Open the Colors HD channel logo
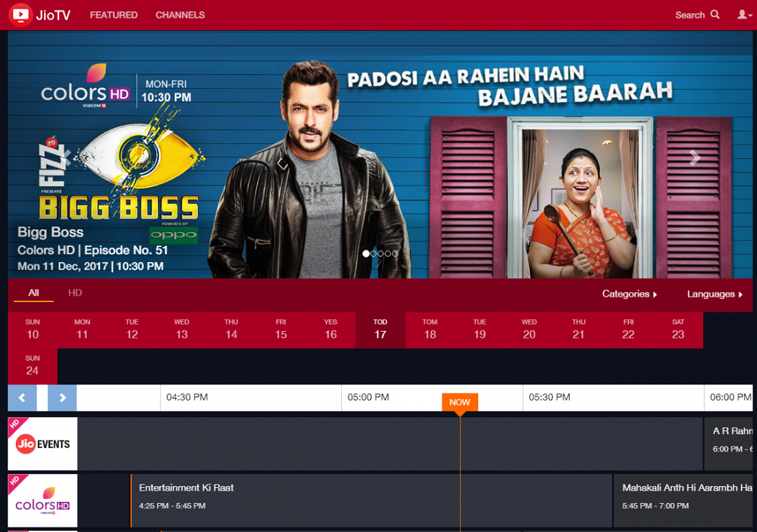The width and height of the screenshot is (757, 532). click(x=43, y=500)
